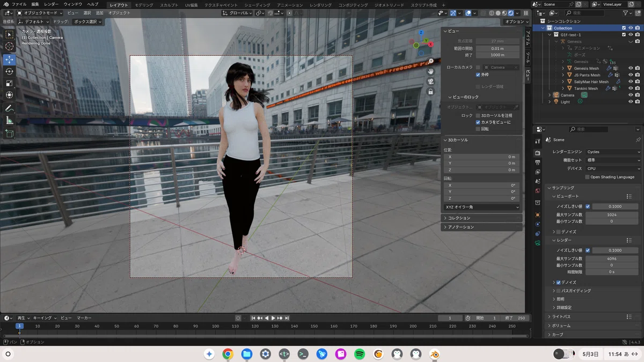Open the オブジェクトモード mode dropdown

tap(41, 13)
